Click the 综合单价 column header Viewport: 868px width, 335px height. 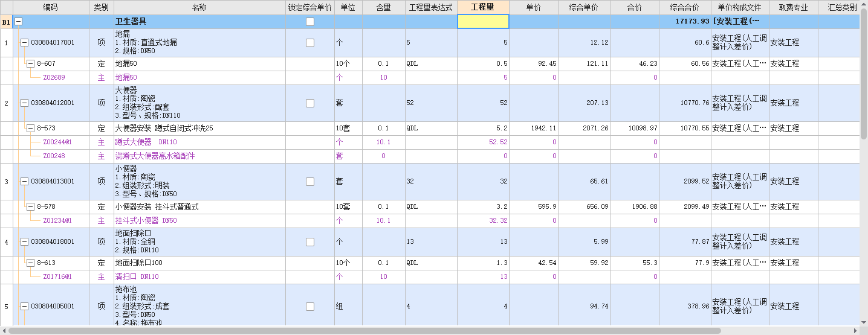click(583, 7)
